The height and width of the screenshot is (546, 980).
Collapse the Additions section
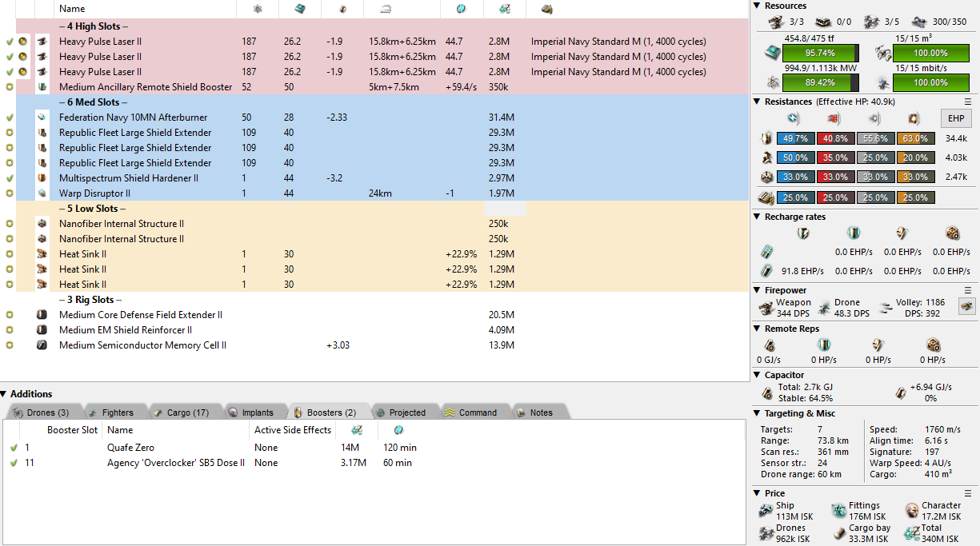pos(4,394)
